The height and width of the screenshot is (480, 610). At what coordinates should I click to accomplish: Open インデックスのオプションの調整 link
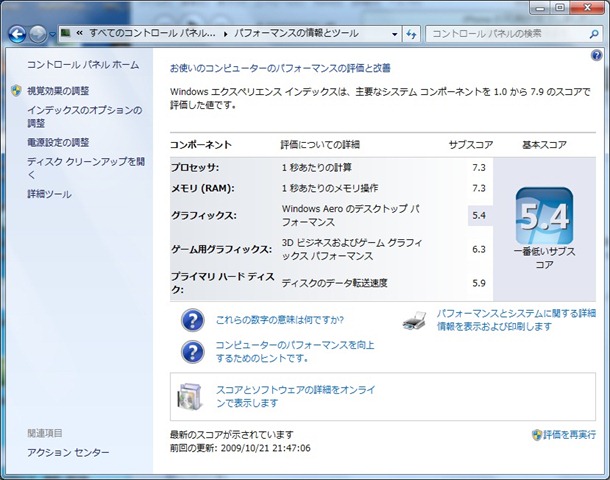coord(84,117)
